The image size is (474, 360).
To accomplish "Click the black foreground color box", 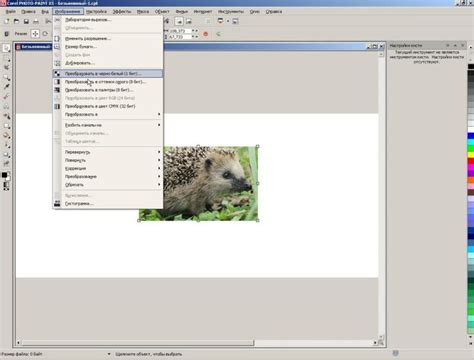I will pos(4,175).
